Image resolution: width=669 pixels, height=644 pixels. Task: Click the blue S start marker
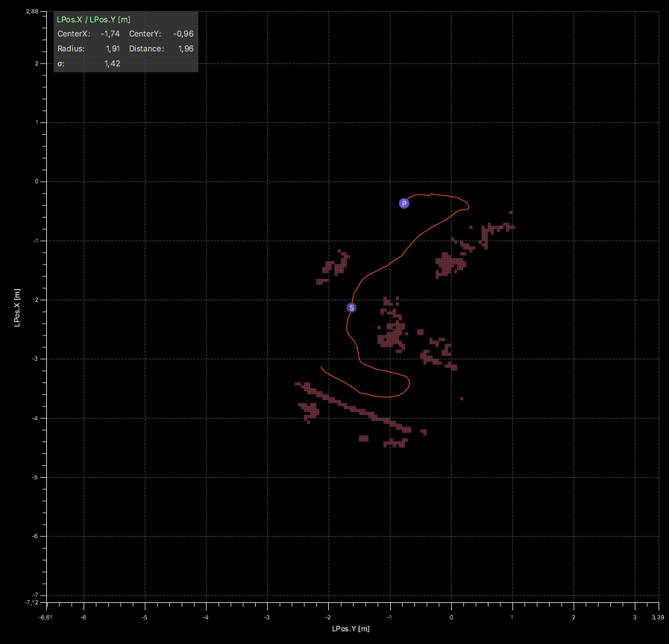tap(351, 308)
